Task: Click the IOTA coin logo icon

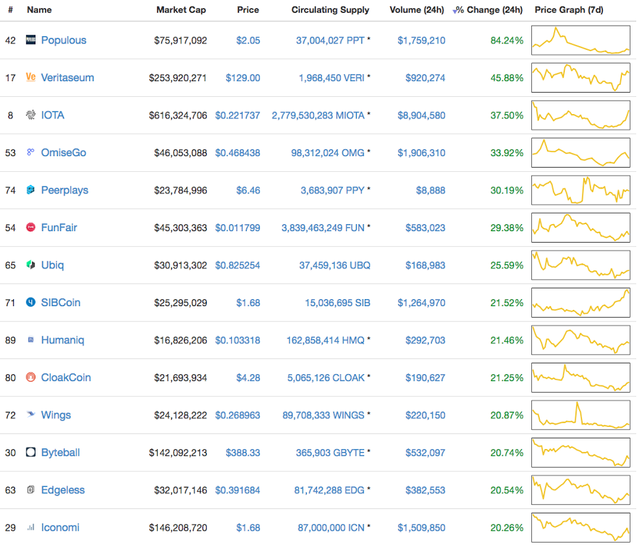Action: pos(31,115)
